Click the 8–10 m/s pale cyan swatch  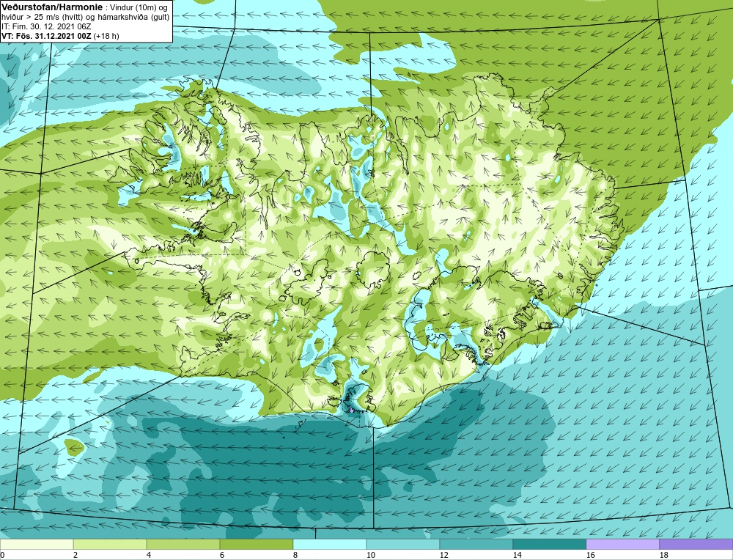[x=330, y=545]
